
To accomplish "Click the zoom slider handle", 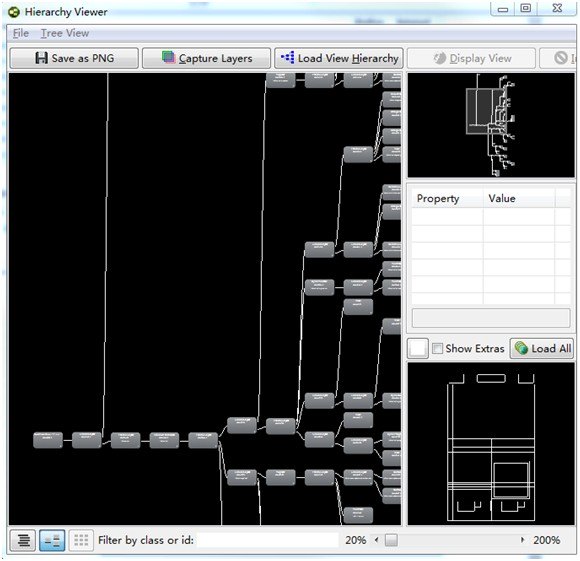I will pyautogui.click(x=391, y=540).
